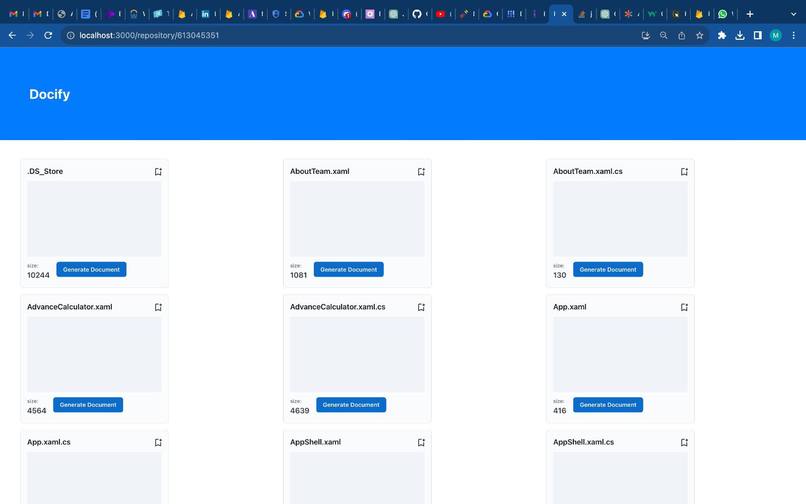
Task: Click the AdvanceCalculator.xaml preview area
Action: click(94, 354)
